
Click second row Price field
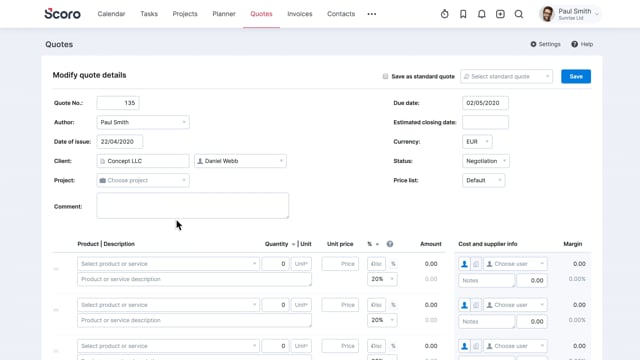(340, 305)
